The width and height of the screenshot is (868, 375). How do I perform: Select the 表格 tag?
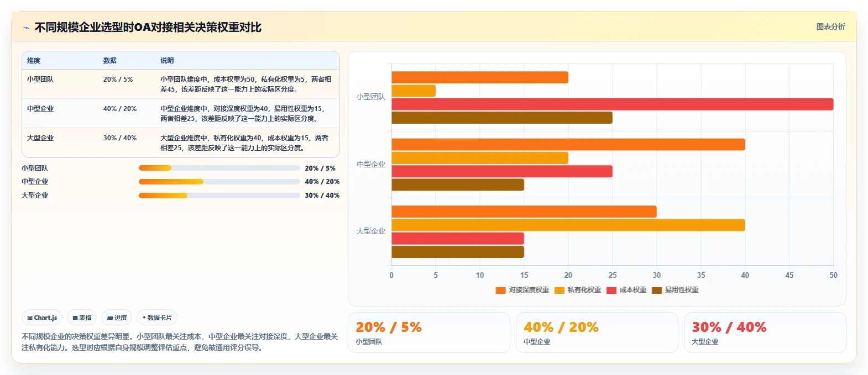click(x=82, y=318)
